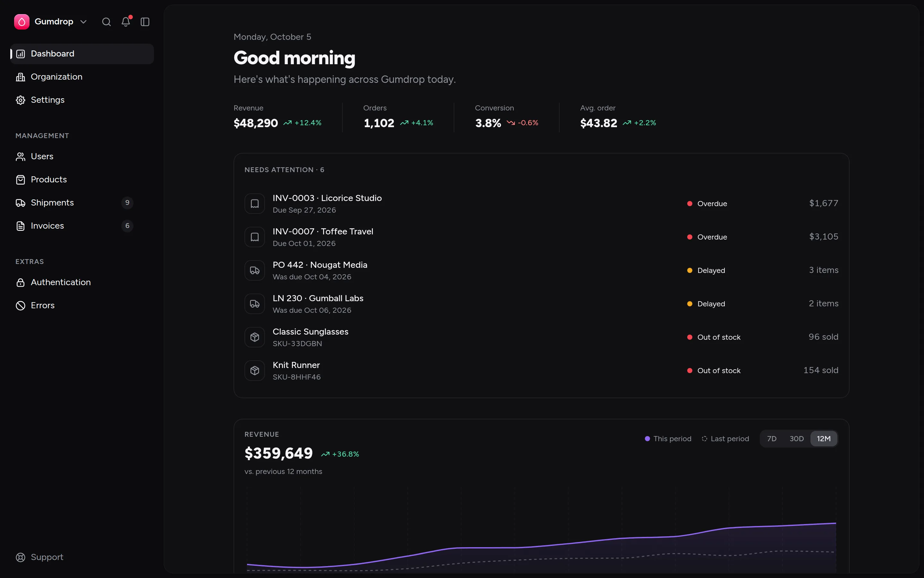Viewport: 924px width, 578px height.
Task: Click box icon for Classic Sunglasses
Action: click(x=255, y=337)
